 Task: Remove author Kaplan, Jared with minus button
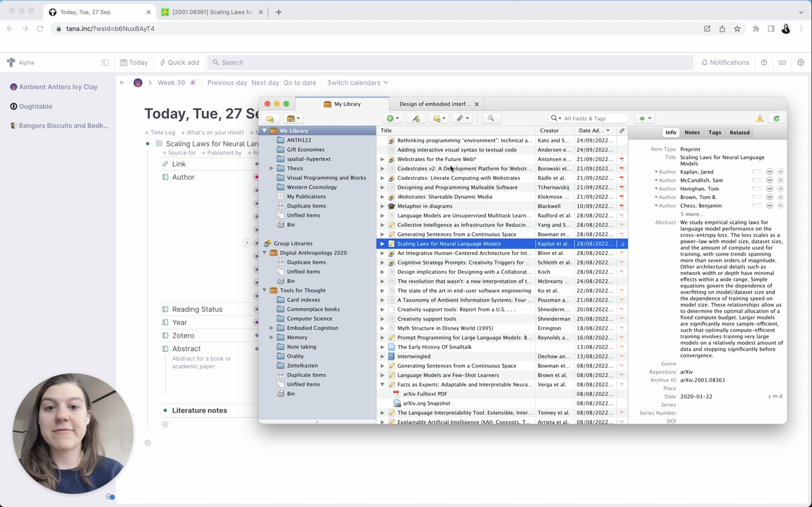click(769, 172)
